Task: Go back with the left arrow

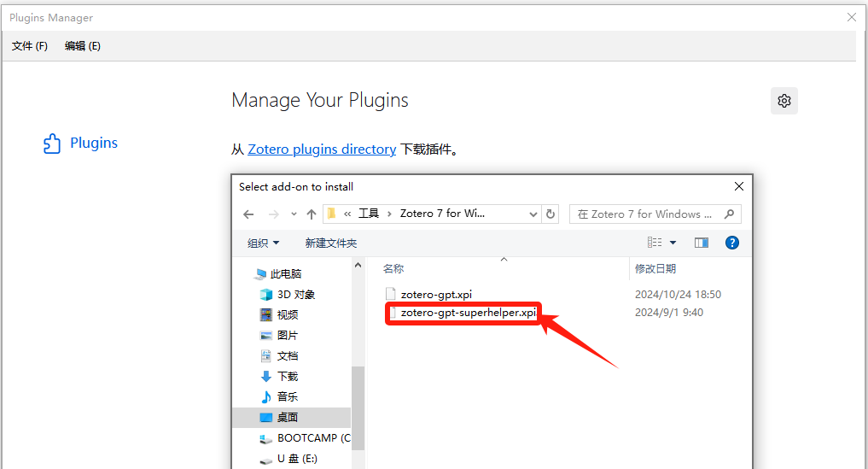Action: 248,214
